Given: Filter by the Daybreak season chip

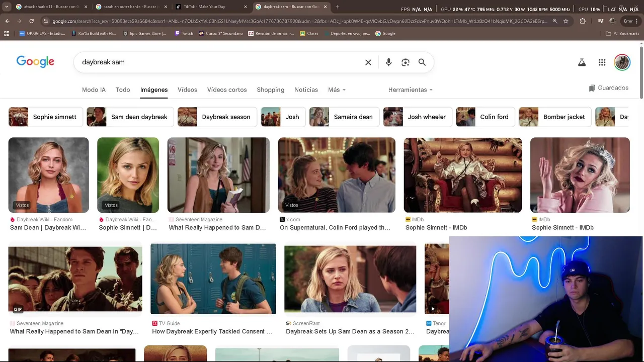Looking at the screenshot, I should (x=217, y=117).
